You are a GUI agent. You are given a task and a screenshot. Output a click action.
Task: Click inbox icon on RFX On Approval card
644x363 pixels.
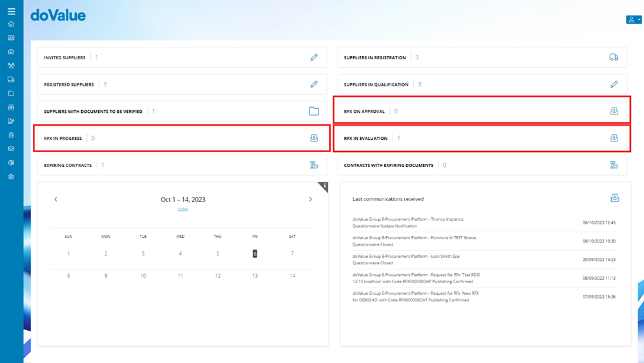614,111
